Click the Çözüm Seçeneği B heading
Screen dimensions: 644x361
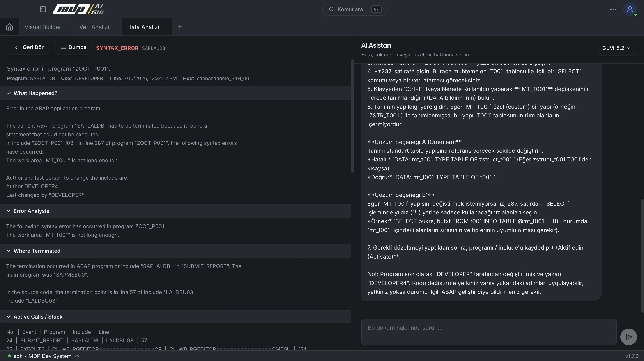(x=401, y=195)
